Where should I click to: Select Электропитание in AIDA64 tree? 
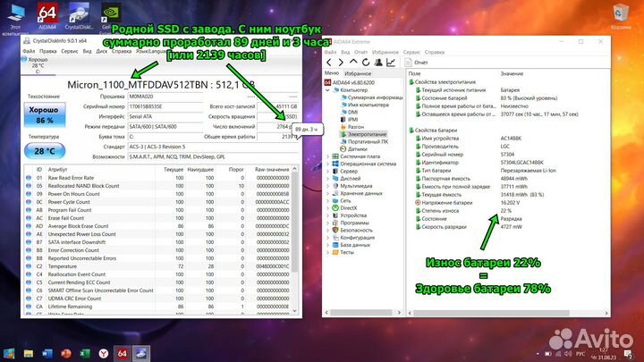tap(363, 134)
